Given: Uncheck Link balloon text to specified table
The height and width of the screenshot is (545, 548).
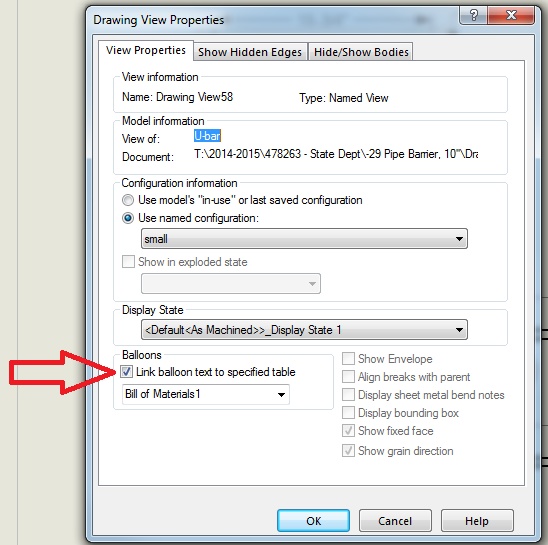Looking at the screenshot, I should 126,372.
